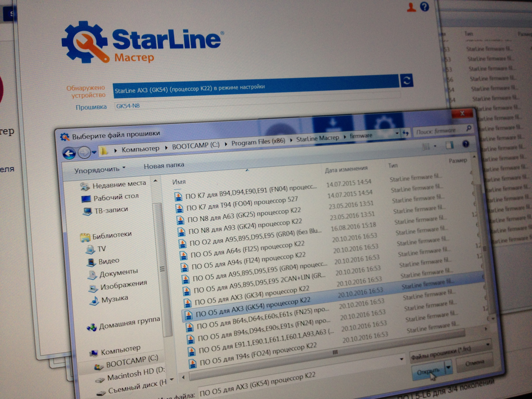Click the dropdown arrow beside Открыть button
This screenshot has width=532, height=399.
(449, 368)
